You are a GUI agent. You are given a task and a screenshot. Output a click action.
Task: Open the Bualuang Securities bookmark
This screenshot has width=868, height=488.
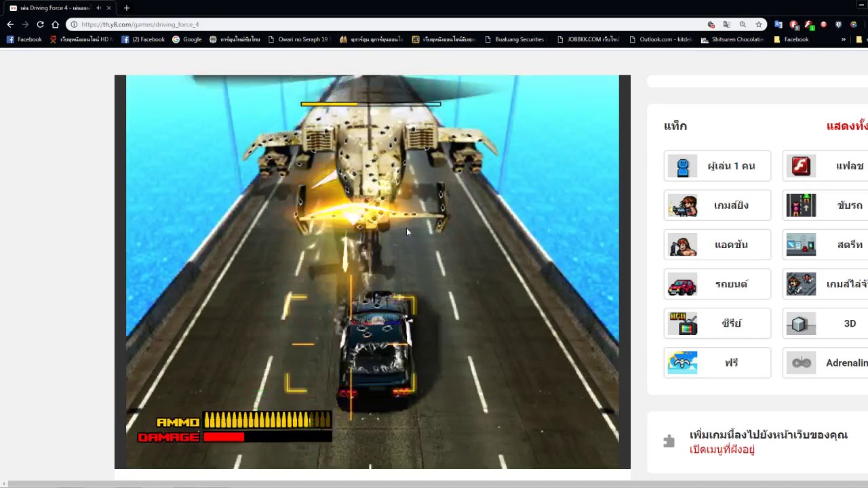tap(515, 39)
